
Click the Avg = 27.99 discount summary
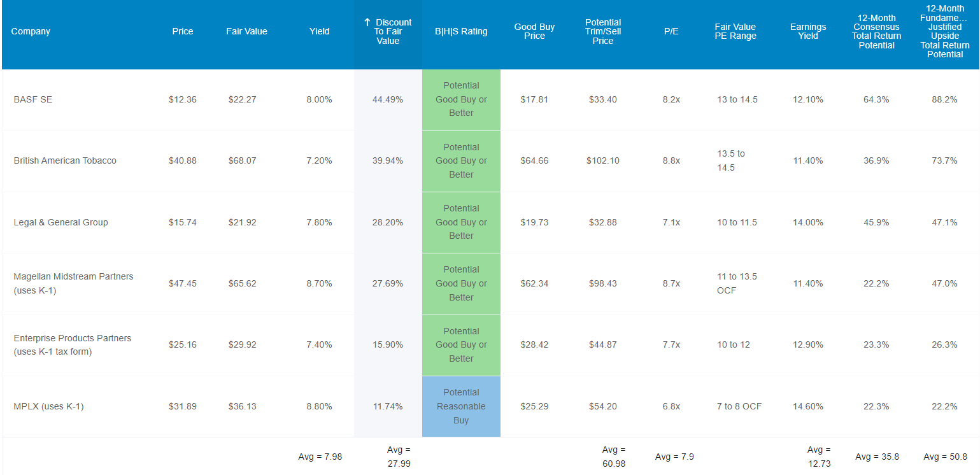point(399,457)
